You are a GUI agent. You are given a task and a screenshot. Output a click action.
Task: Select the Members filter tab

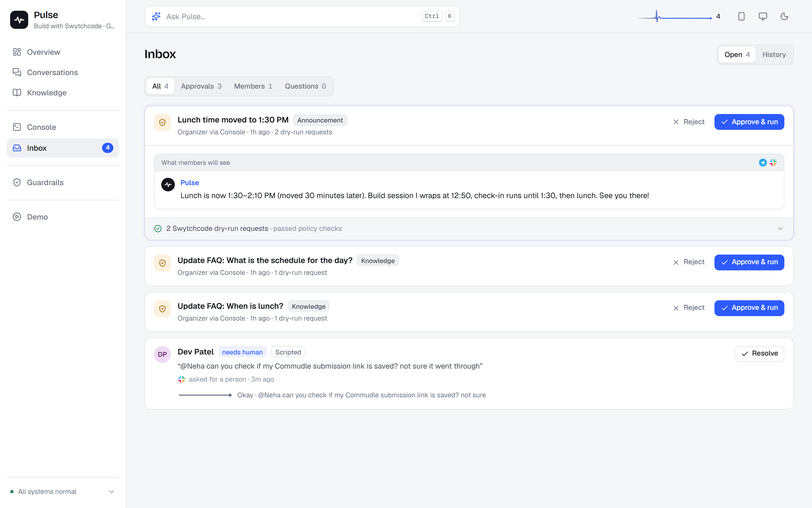click(x=253, y=86)
